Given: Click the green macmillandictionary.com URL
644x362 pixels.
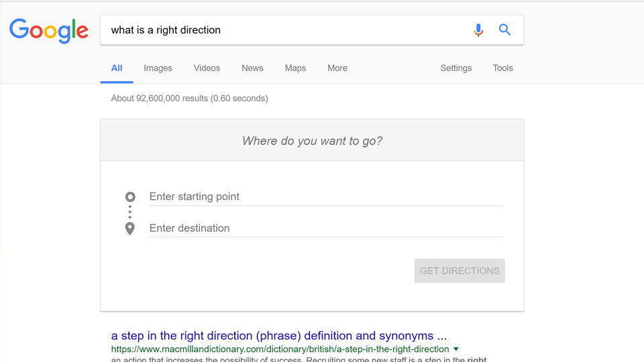Looking at the screenshot, I should (280, 349).
